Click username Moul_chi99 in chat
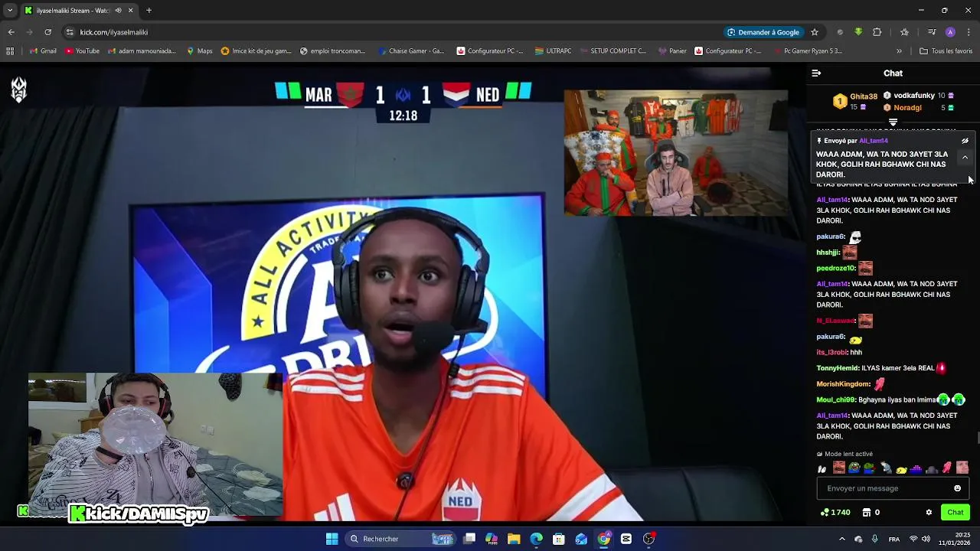 pos(835,399)
